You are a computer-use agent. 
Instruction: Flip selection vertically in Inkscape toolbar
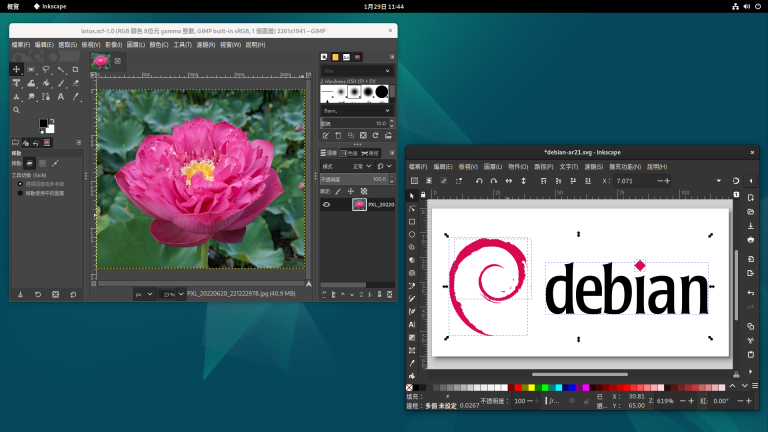click(x=524, y=181)
